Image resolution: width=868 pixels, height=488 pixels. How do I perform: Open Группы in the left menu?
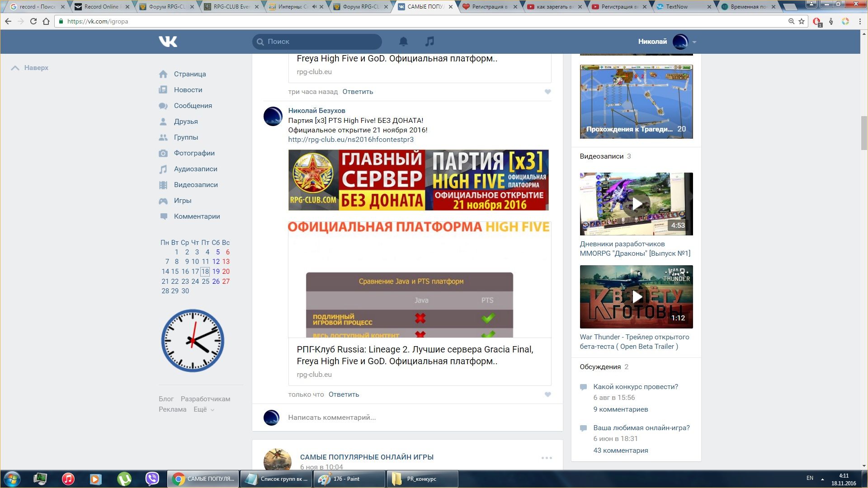point(186,137)
